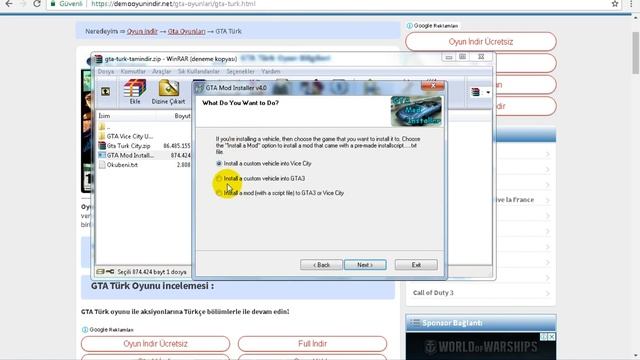Click the browser address bar URL
Screen dimensions: 640x360
pyautogui.click(x=173, y=4)
